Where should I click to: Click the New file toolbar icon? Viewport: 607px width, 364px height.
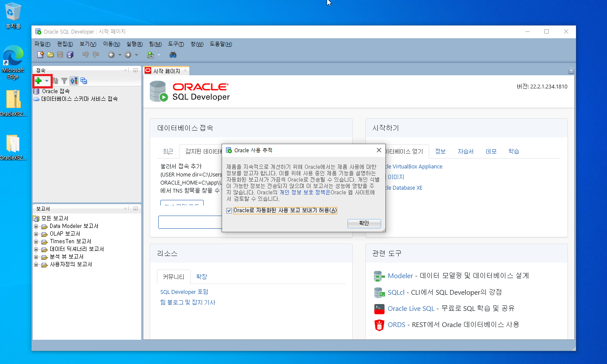(x=40, y=55)
